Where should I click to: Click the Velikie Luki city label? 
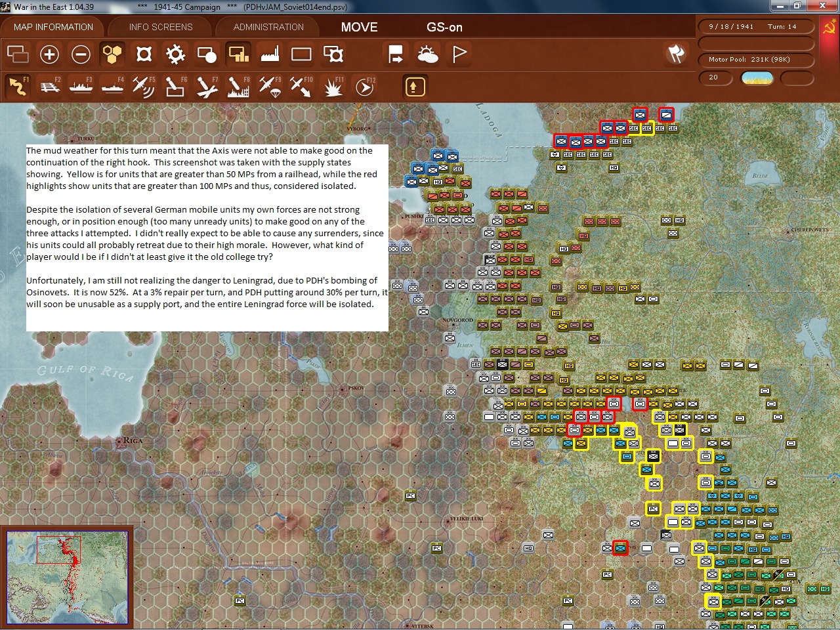click(467, 518)
